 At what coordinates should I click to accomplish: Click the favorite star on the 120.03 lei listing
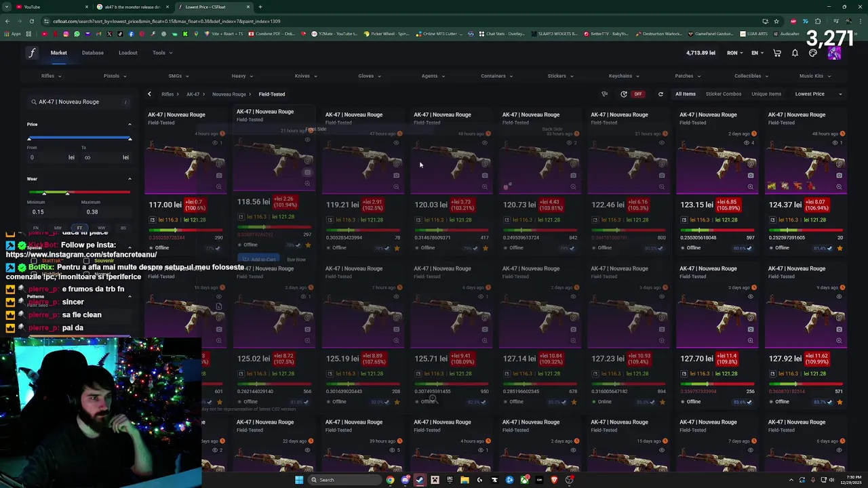coord(486,248)
